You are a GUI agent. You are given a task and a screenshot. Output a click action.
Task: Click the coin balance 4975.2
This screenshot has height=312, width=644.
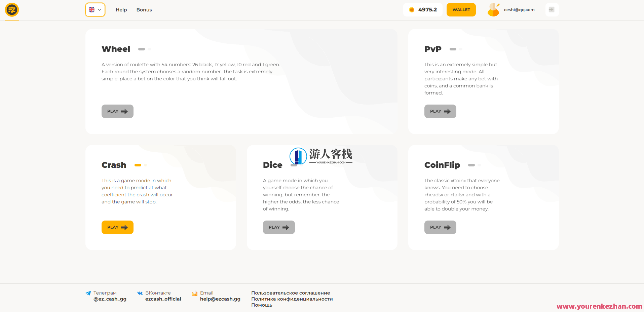[423, 10]
